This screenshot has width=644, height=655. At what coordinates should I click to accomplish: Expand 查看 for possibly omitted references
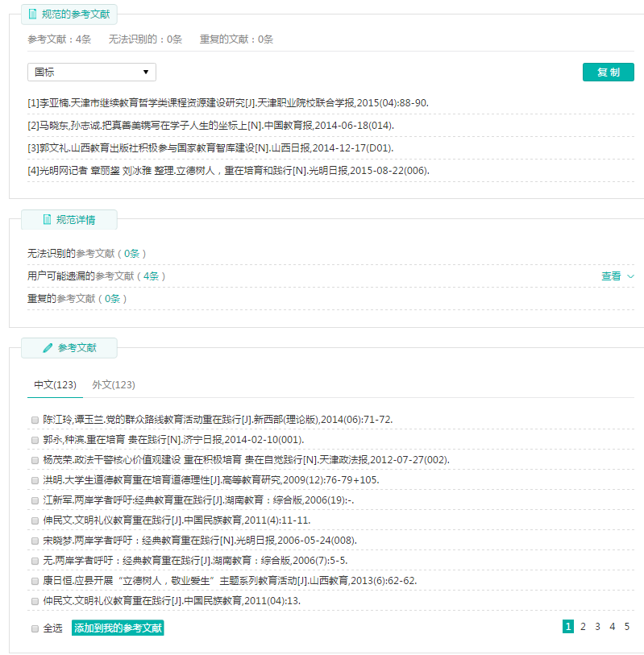[x=617, y=276]
